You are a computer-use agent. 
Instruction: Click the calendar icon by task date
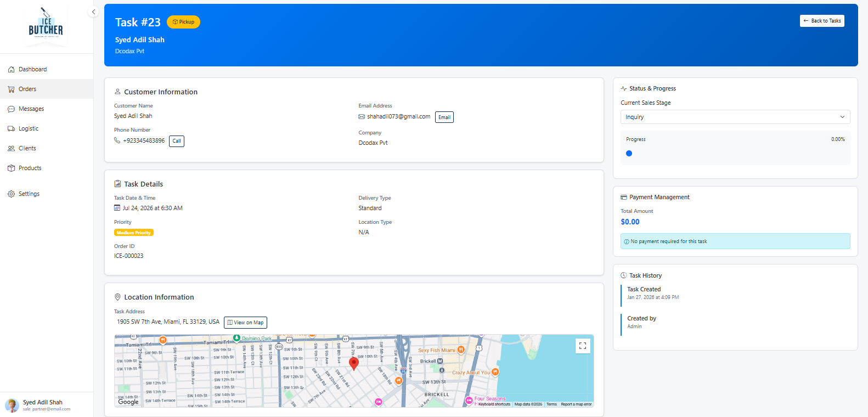coord(117,208)
